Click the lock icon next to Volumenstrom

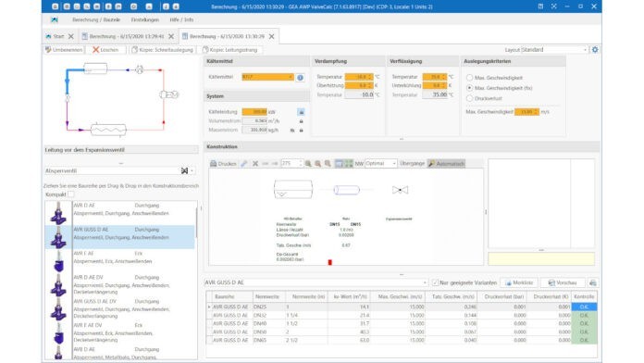pos(301,121)
